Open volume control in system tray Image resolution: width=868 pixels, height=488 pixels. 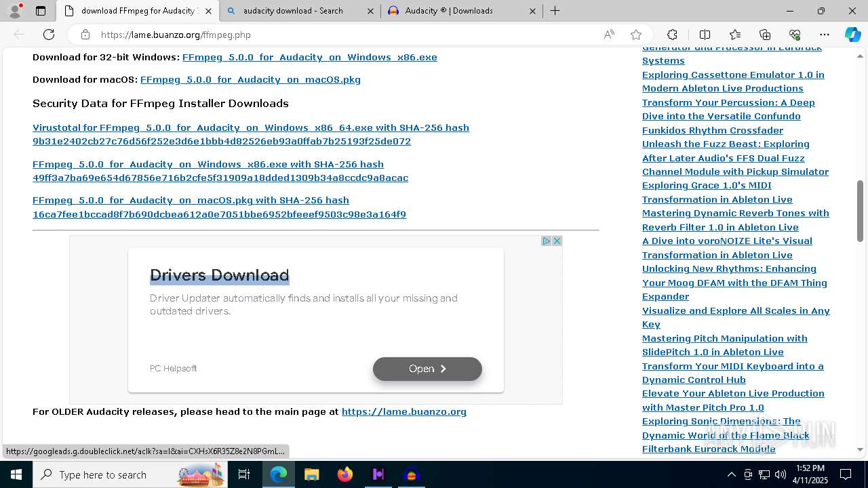tap(781, 474)
